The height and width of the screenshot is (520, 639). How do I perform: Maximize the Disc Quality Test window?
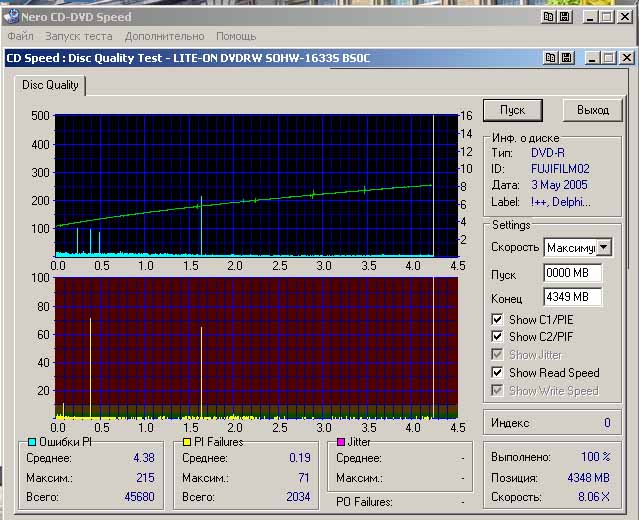[608, 58]
